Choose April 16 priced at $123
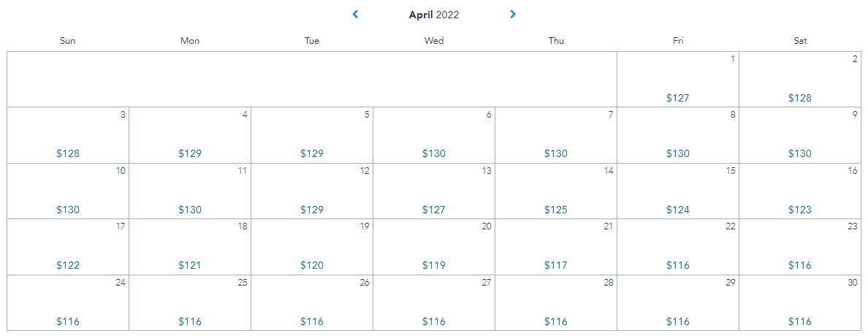This screenshot has height=336, width=868. coord(800,210)
